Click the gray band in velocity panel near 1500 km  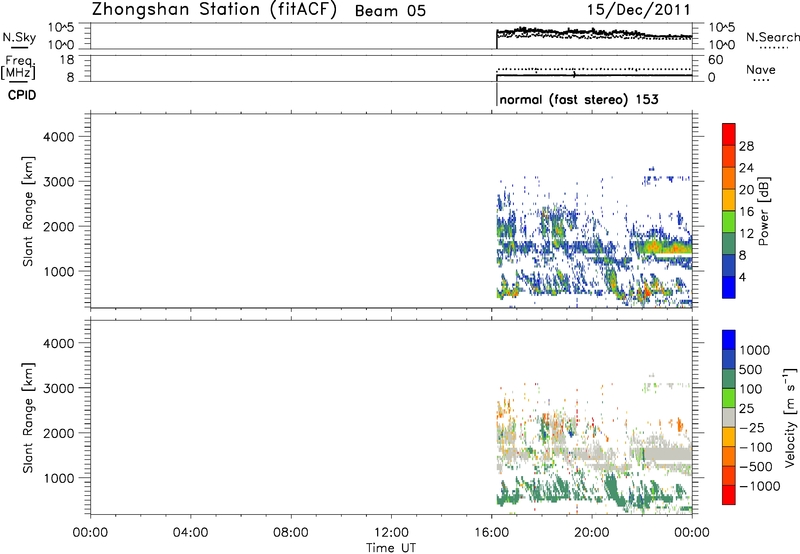point(667,454)
